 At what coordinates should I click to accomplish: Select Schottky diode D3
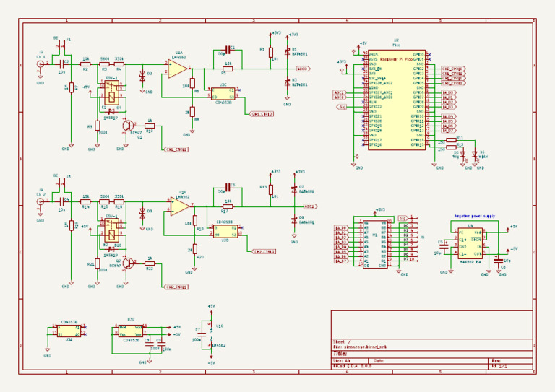[x=287, y=83]
